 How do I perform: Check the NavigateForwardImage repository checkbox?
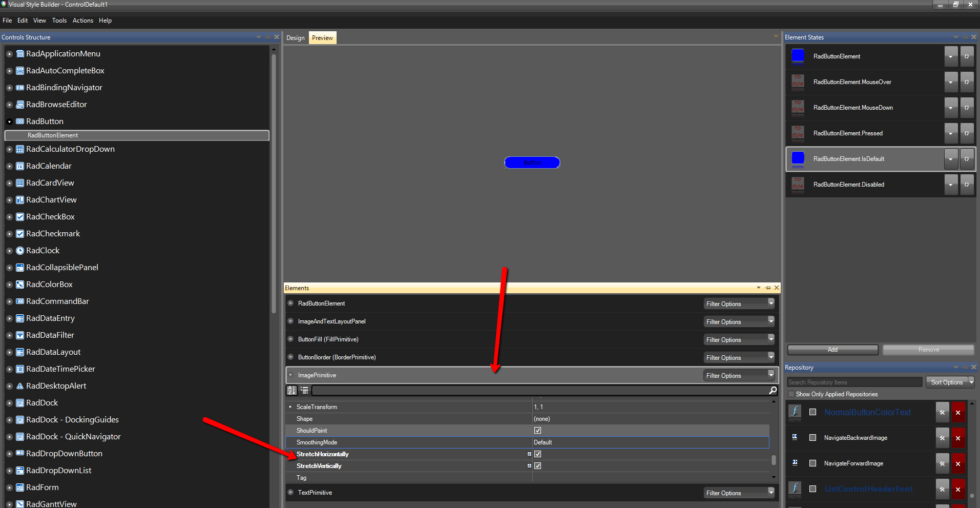point(812,463)
